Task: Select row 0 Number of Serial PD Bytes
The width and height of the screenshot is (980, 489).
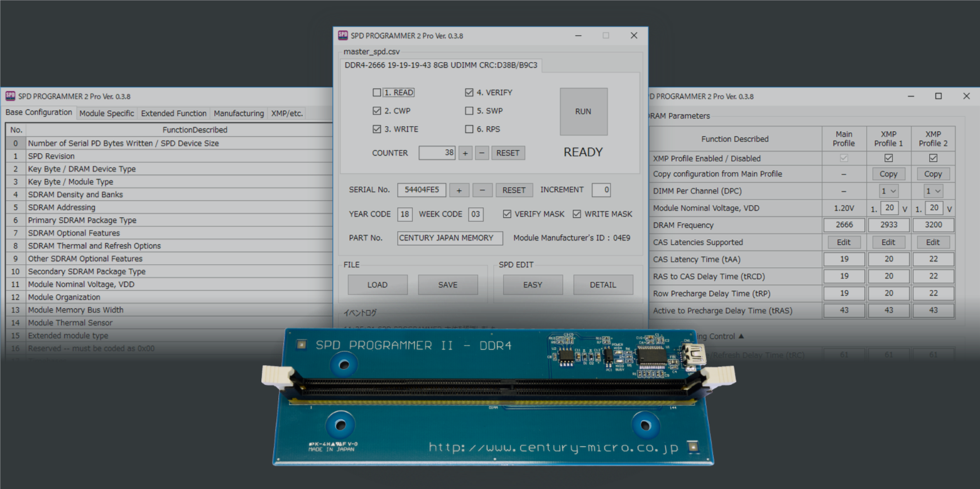Action: tap(170, 143)
